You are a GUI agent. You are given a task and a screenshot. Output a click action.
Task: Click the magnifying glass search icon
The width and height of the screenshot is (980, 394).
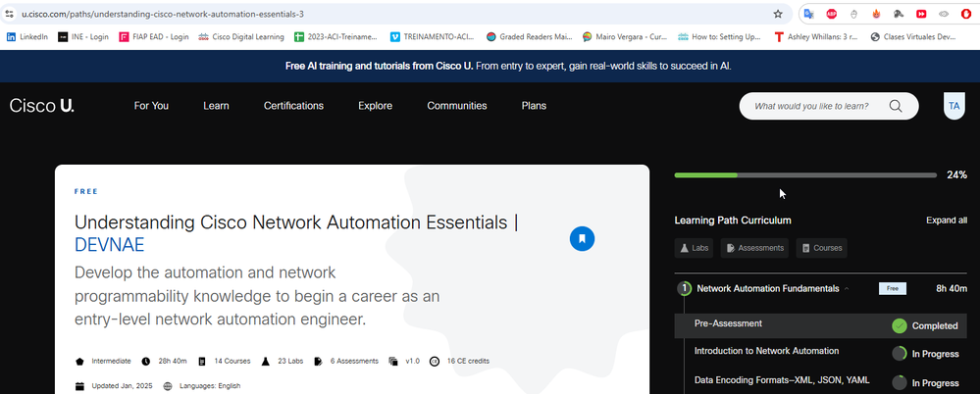pos(896,106)
